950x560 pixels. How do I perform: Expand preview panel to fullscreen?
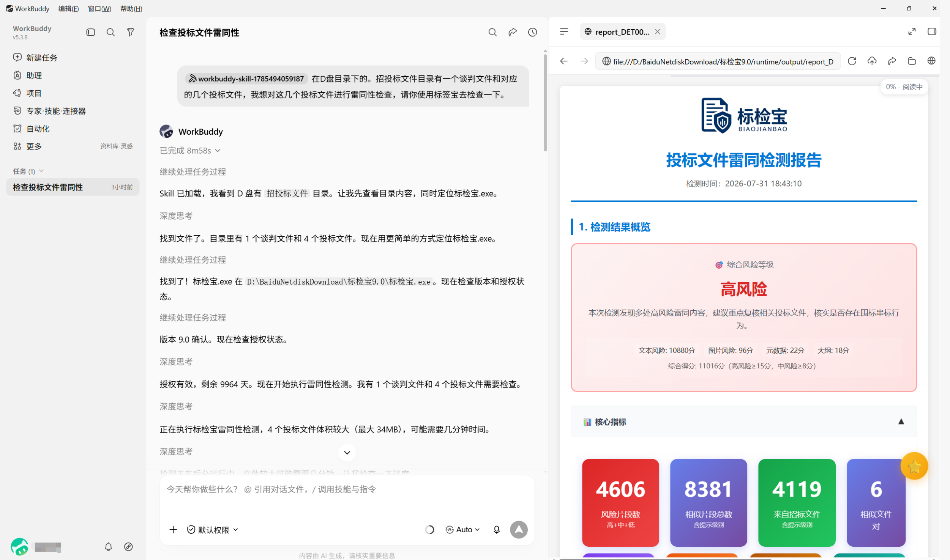(912, 31)
